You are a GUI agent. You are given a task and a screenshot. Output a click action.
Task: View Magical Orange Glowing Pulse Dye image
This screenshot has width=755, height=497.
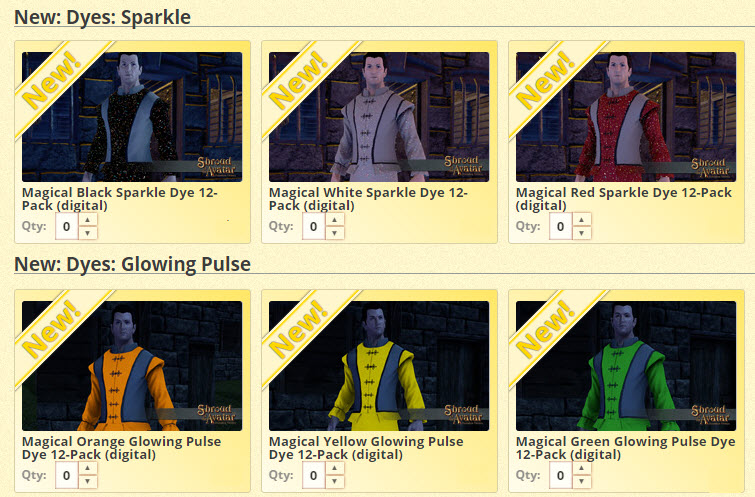click(x=132, y=366)
